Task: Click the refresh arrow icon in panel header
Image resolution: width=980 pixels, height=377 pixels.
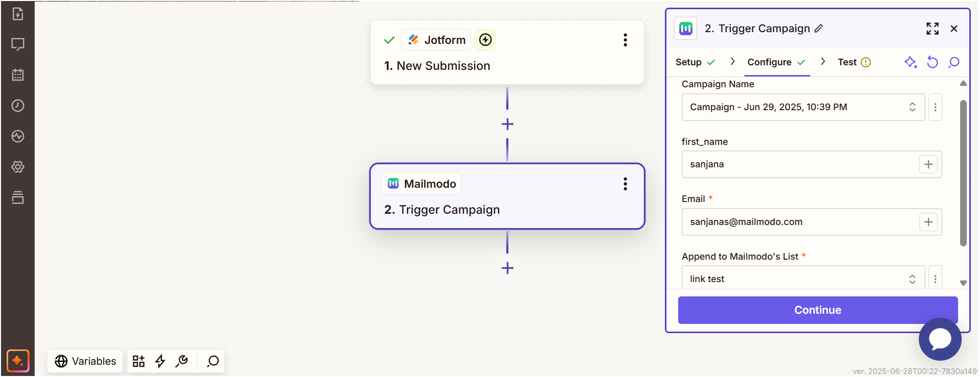Action: [933, 62]
